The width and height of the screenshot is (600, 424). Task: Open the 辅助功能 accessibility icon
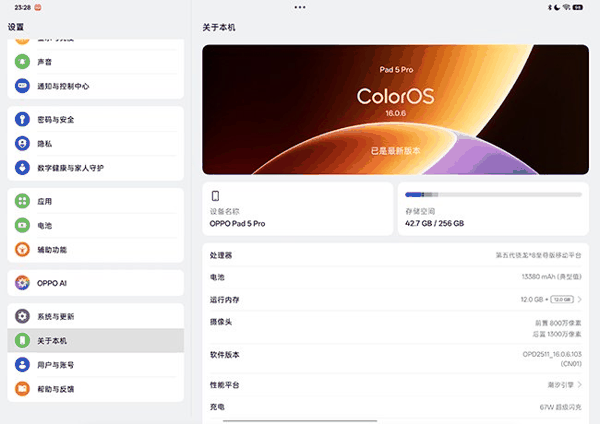[x=21, y=250]
